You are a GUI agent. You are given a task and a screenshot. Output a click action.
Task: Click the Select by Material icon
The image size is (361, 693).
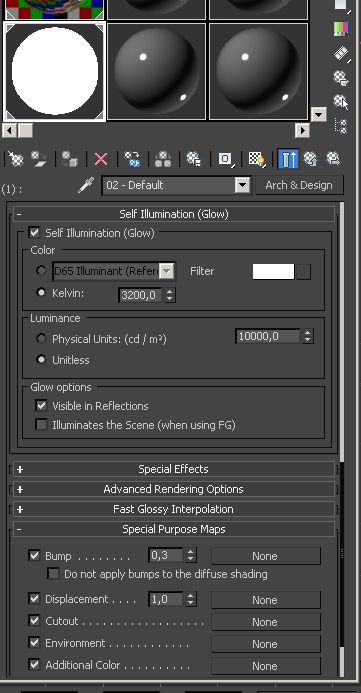point(341,102)
